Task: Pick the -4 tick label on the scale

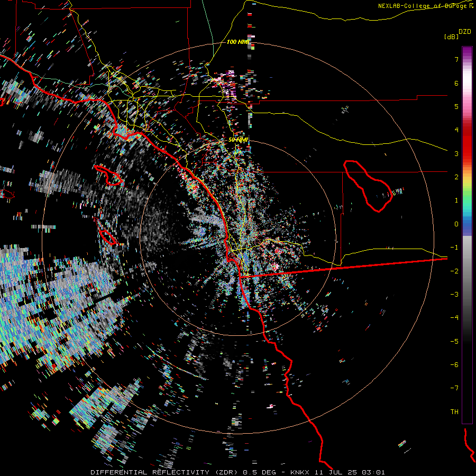Action: click(454, 317)
